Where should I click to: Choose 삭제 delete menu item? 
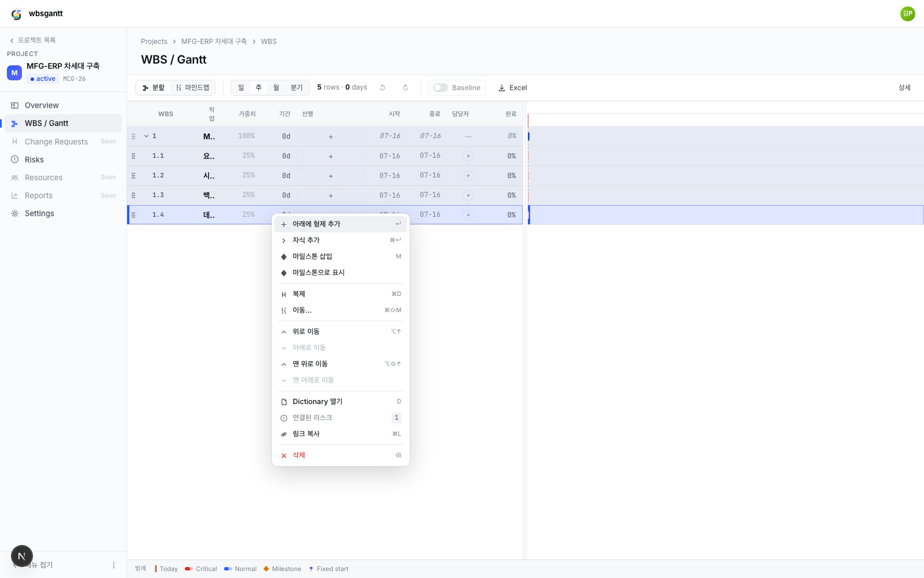tap(341, 455)
